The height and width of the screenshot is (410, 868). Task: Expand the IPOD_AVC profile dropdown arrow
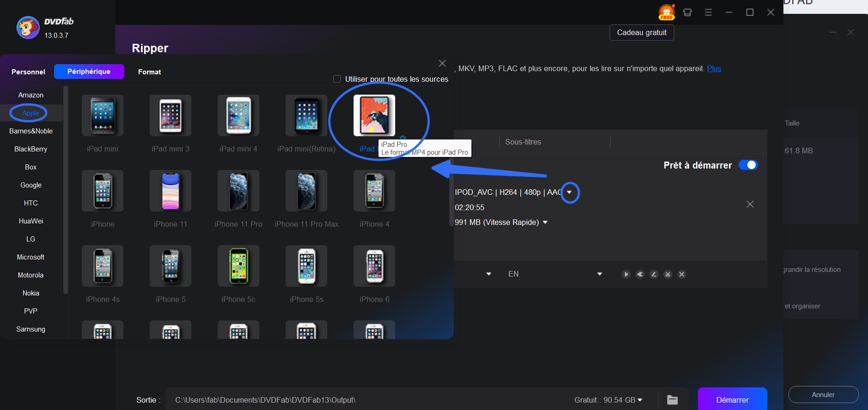click(569, 192)
